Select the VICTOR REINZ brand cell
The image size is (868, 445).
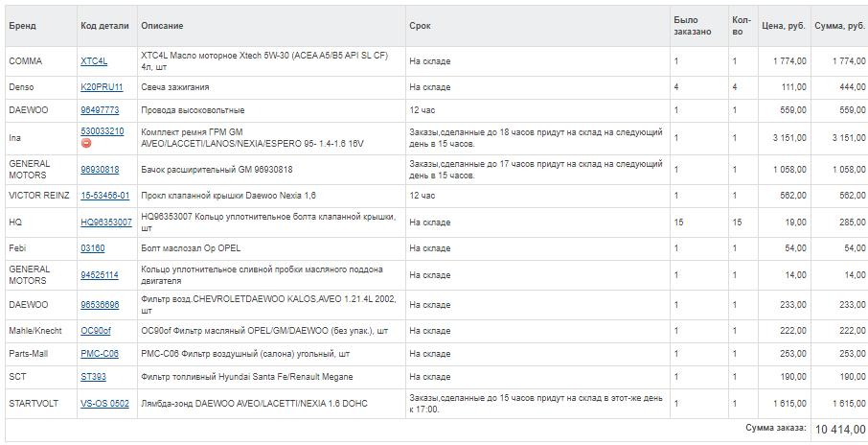(x=39, y=196)
